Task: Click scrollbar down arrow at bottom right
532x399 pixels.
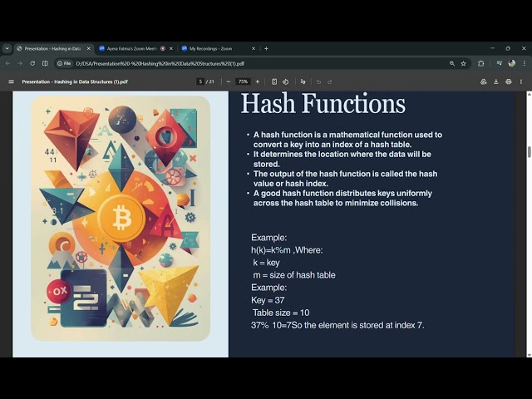Action: coord(529,355)
